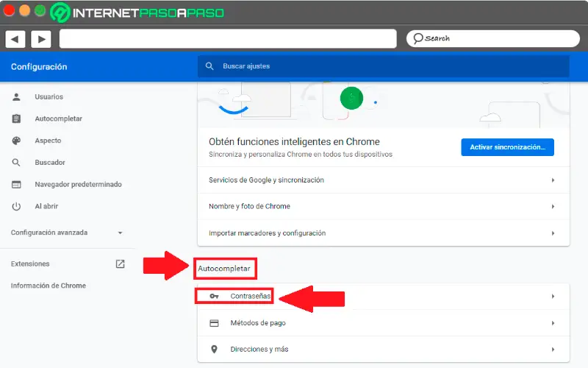The width and height of the screenshot is (588, 368).
Task: Click the Autocompletar clipboard icon in sidebar
Action: tap(16, 118)
